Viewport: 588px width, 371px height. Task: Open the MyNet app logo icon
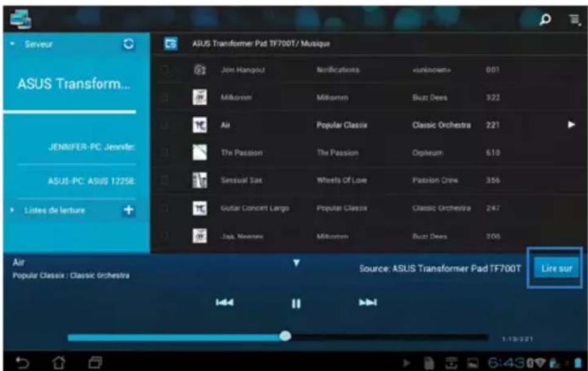coord(21,19)
